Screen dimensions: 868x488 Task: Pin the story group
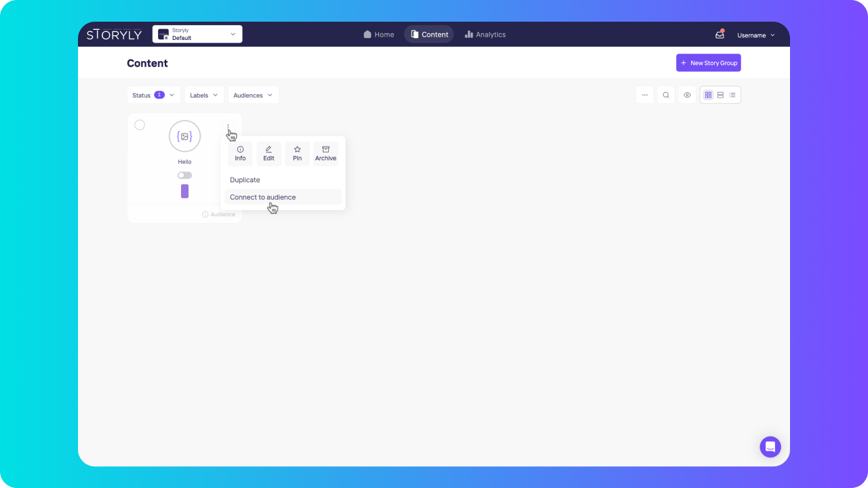(297, 154)
